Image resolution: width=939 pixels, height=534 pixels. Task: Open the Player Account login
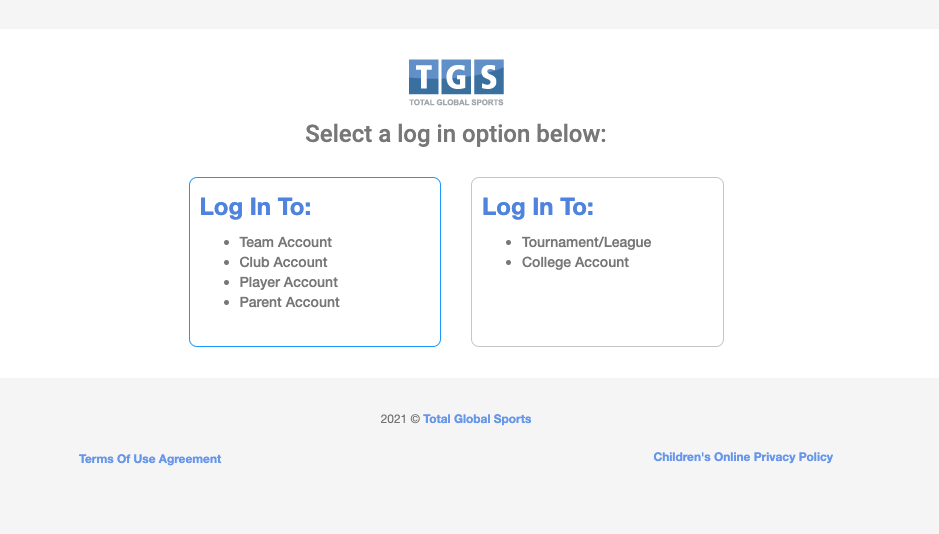tap(288, 282)
